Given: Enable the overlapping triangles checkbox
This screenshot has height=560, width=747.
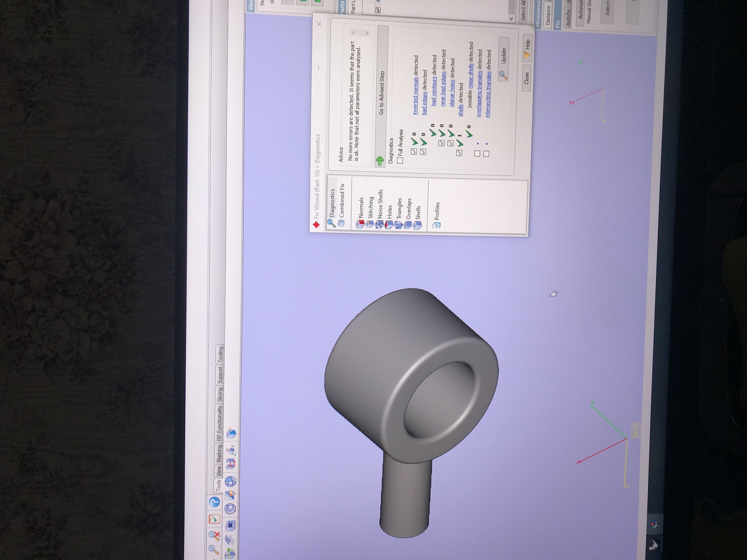Looking at the screenshot, I should [477, 154].
